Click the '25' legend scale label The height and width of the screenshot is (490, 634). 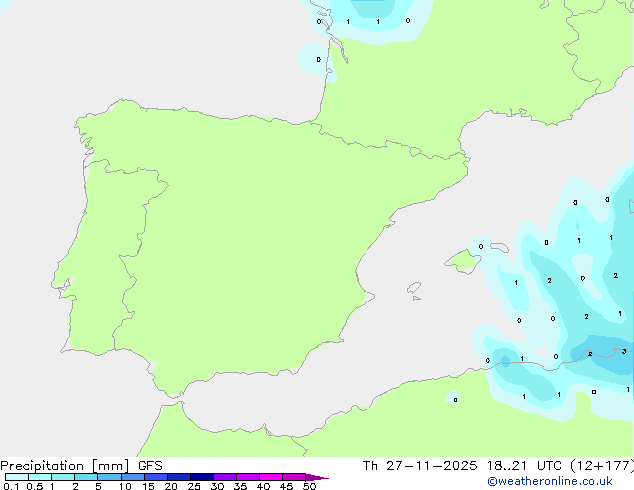pyautogui.click(x=194, y=486)
